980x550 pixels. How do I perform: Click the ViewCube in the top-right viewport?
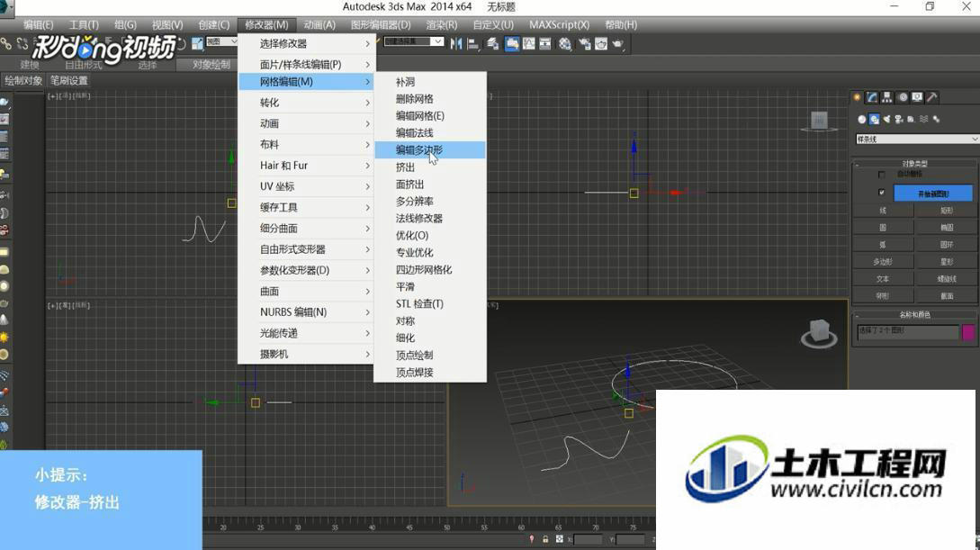820,121
